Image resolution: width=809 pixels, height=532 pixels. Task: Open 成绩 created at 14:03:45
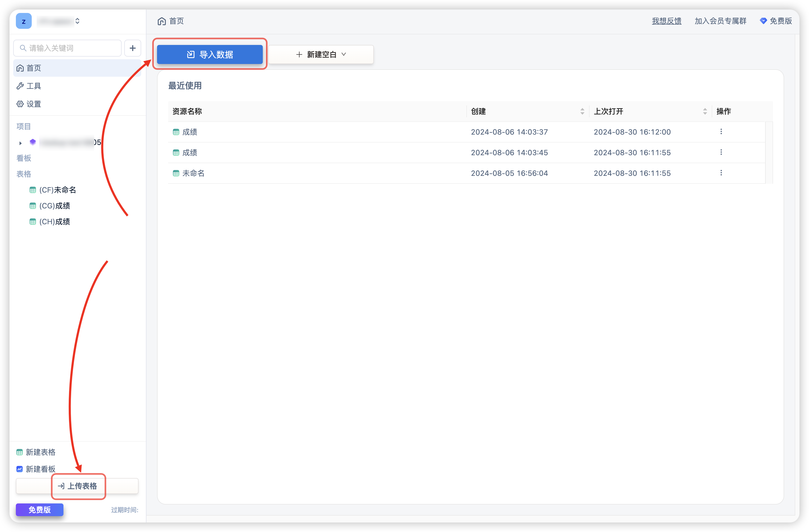(190, 153)
